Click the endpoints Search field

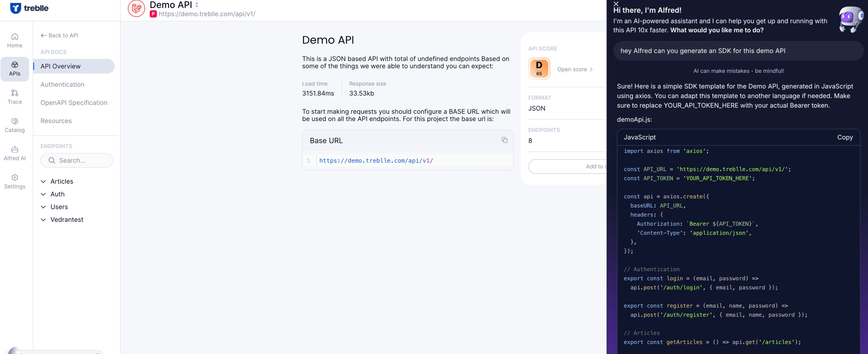coord(77,161)
